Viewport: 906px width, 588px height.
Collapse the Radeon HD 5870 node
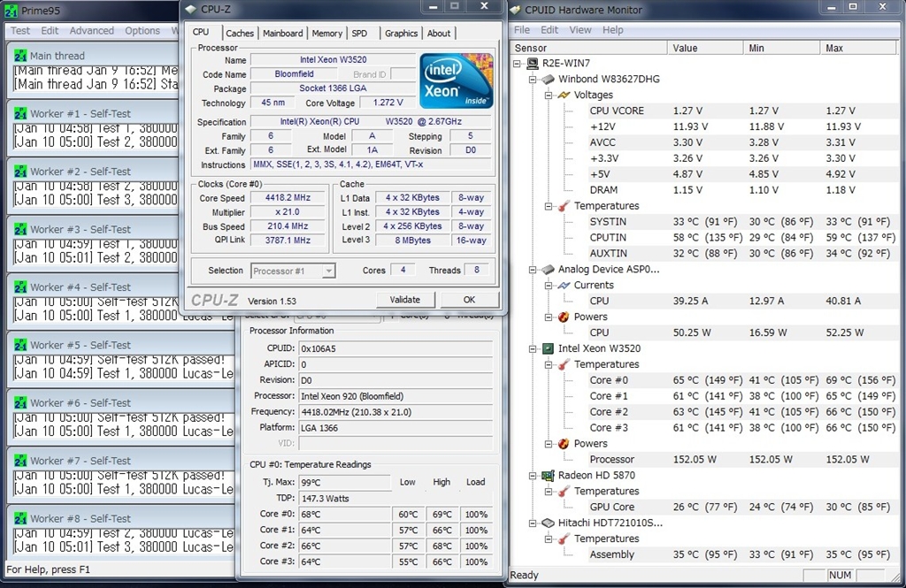(x=533, y=476)
